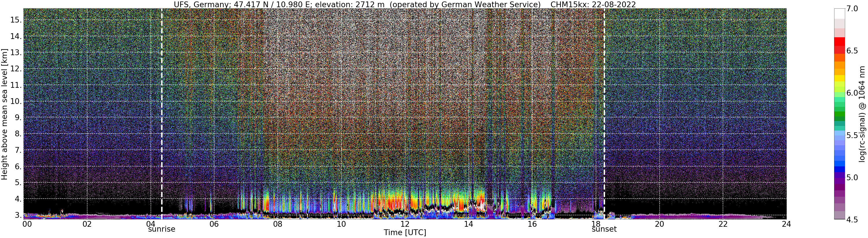The image size is (868, 238).
Task: Click the '02' time tick label
Action: [x=87, y=224]
